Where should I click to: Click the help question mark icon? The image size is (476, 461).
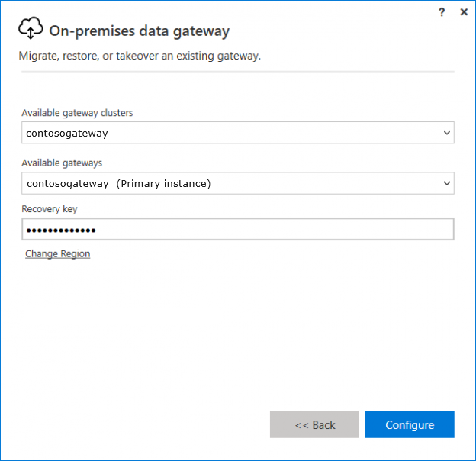(442, 12)
